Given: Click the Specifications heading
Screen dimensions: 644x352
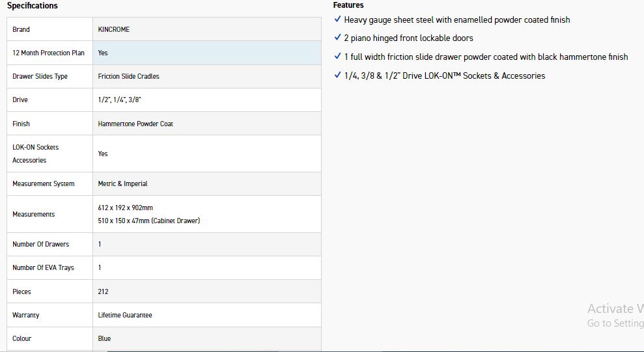Looking at the screenshot, I should 33,6.
